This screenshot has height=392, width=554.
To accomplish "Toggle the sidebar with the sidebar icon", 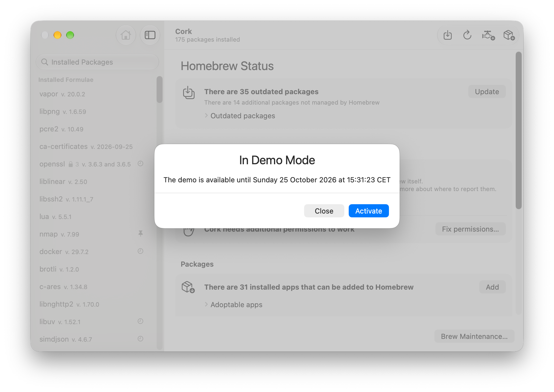I will [x=150, y=35].
